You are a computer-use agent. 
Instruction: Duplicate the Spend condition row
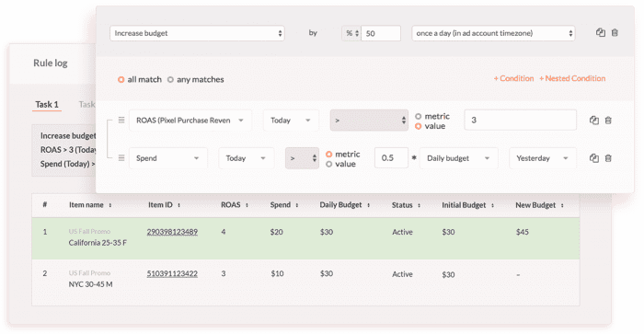(594, 158)
